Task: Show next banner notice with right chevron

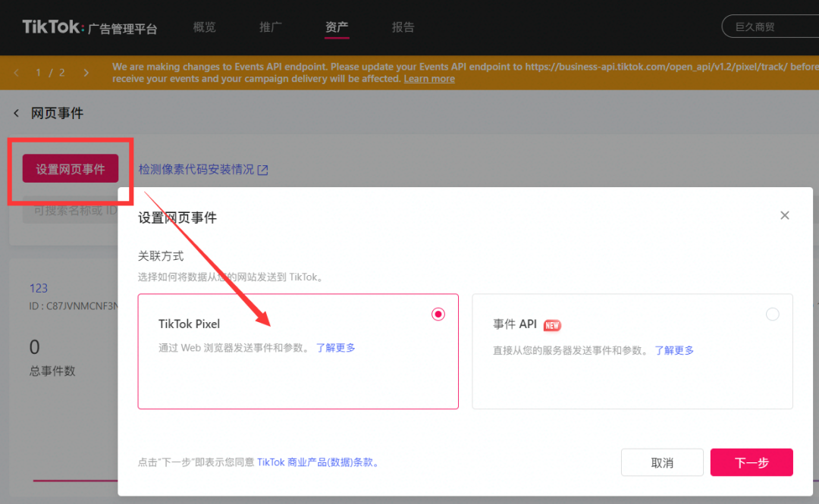Action: [86, 73]
